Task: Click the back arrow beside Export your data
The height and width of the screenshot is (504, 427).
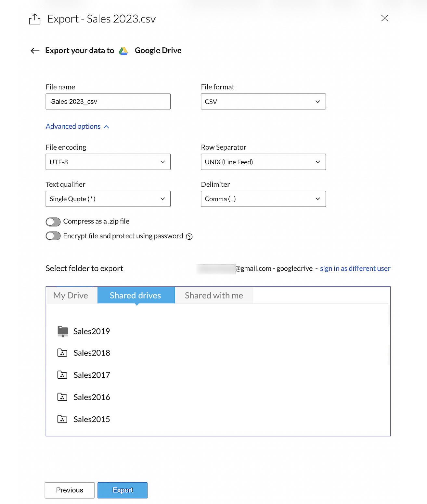Action: 35,51
